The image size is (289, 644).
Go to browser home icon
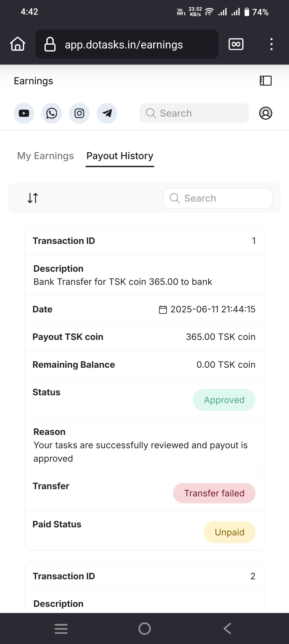[18, 44]
